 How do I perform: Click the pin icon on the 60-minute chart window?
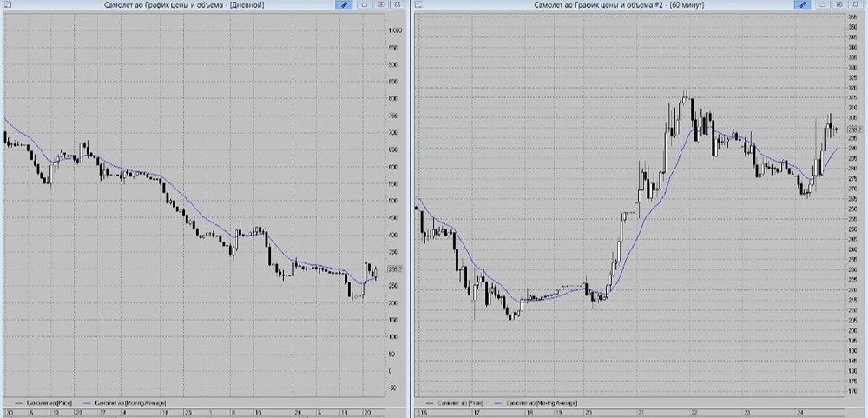(x=802, y=4)
